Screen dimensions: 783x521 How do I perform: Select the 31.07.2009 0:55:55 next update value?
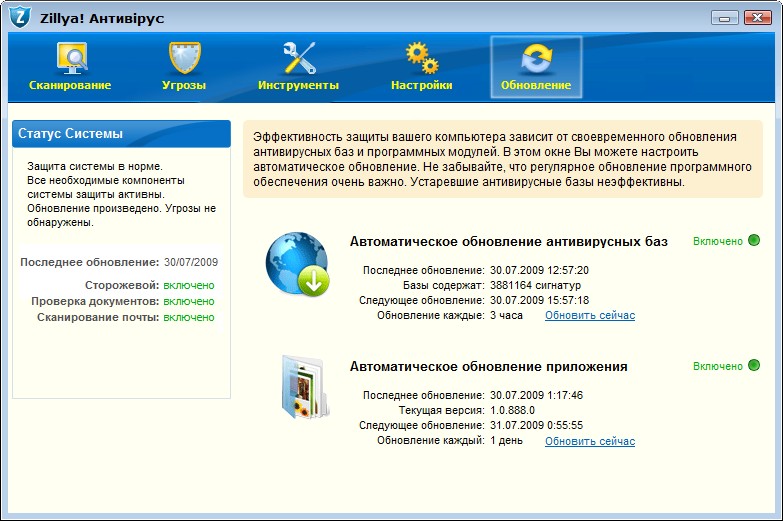(x=536, y=425)
